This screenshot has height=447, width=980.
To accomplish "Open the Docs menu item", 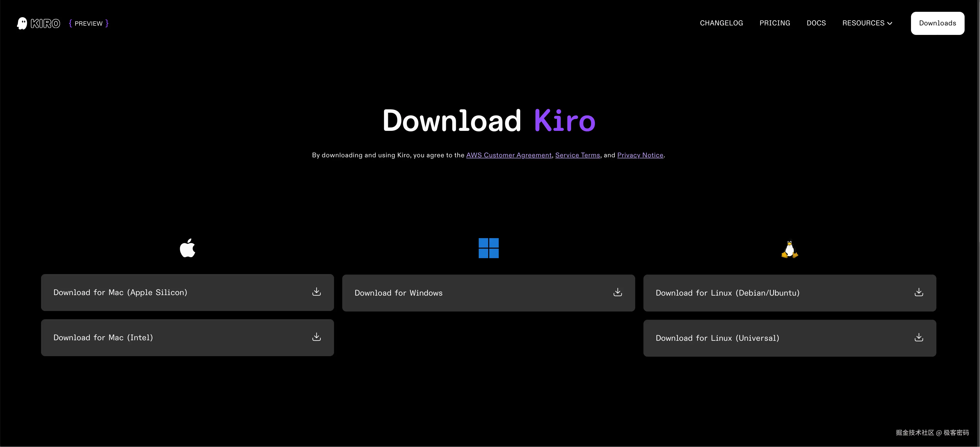I will point(816,23).
